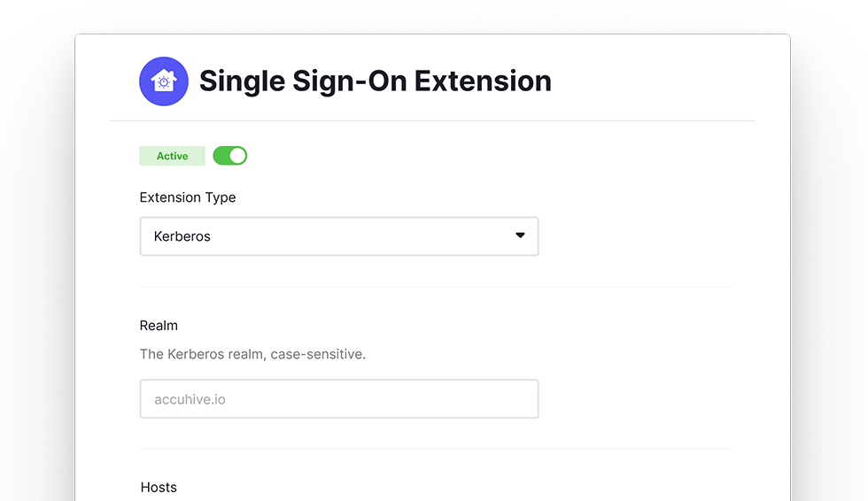Toggle the Active switch off
The height and width of the screenshot is (501, 868).
(230, 156)
